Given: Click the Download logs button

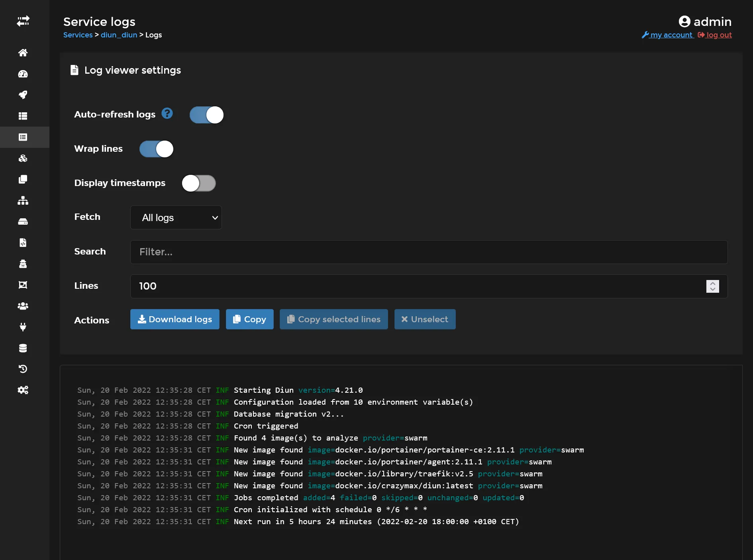Looking at the screenshot, I should (x=175, y=319).
